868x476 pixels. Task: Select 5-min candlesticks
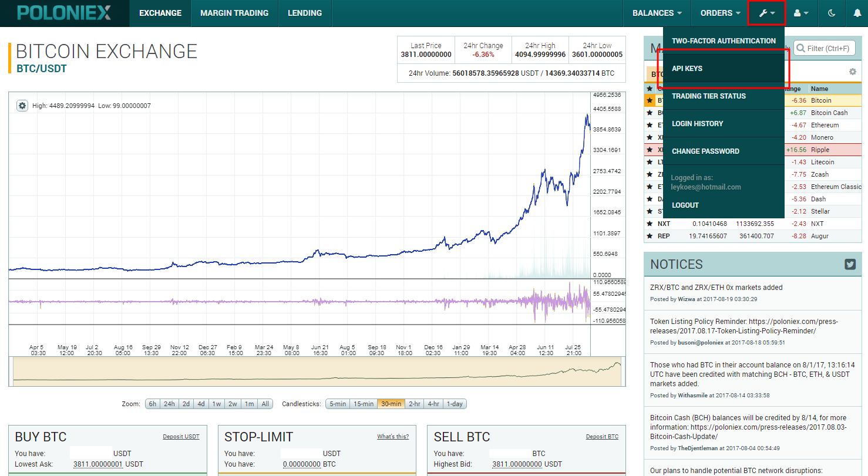(338, 404)
